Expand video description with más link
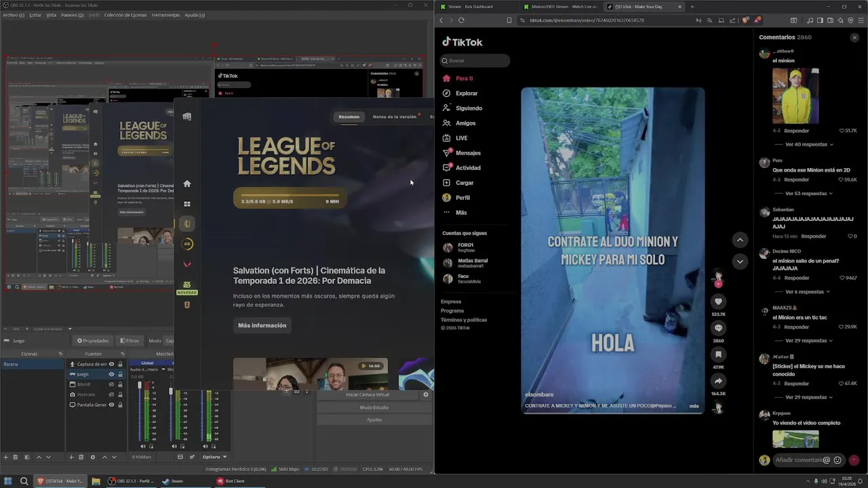The width and height of the screenshot is (868, 488). click(694, 406)
